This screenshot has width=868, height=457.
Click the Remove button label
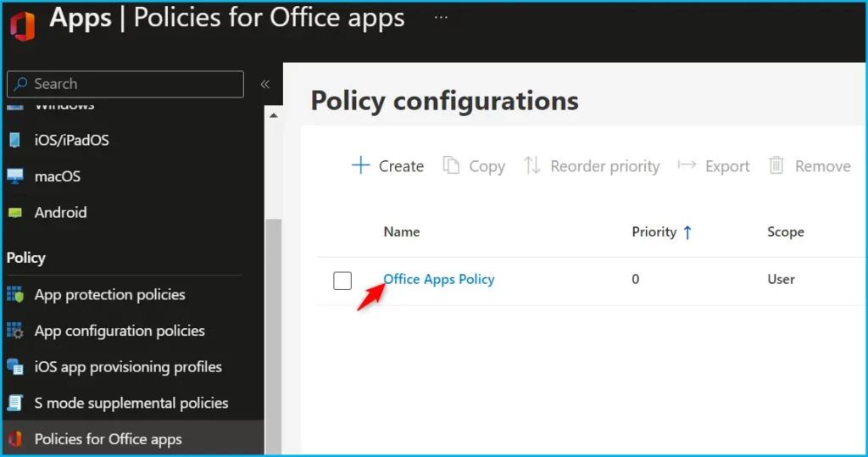tap(822, 166)
